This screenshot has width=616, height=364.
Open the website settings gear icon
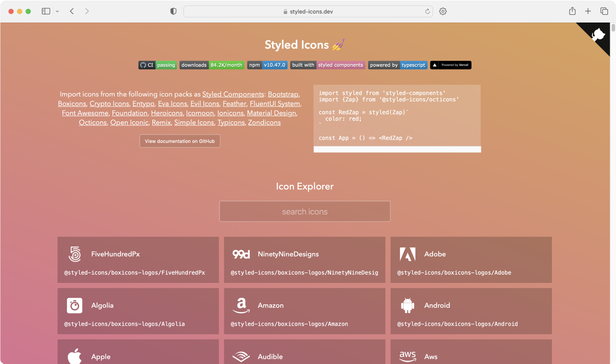point(443,11)
